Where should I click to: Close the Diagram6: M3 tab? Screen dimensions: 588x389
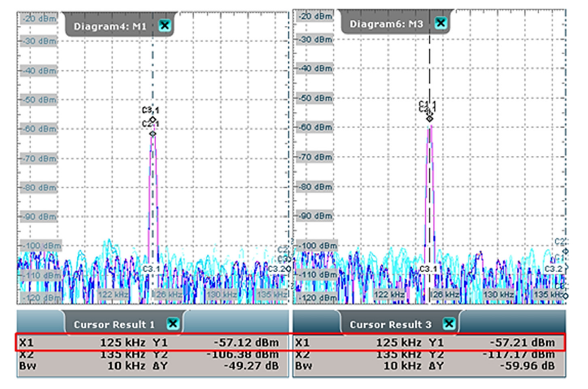[x=441, y=23]
